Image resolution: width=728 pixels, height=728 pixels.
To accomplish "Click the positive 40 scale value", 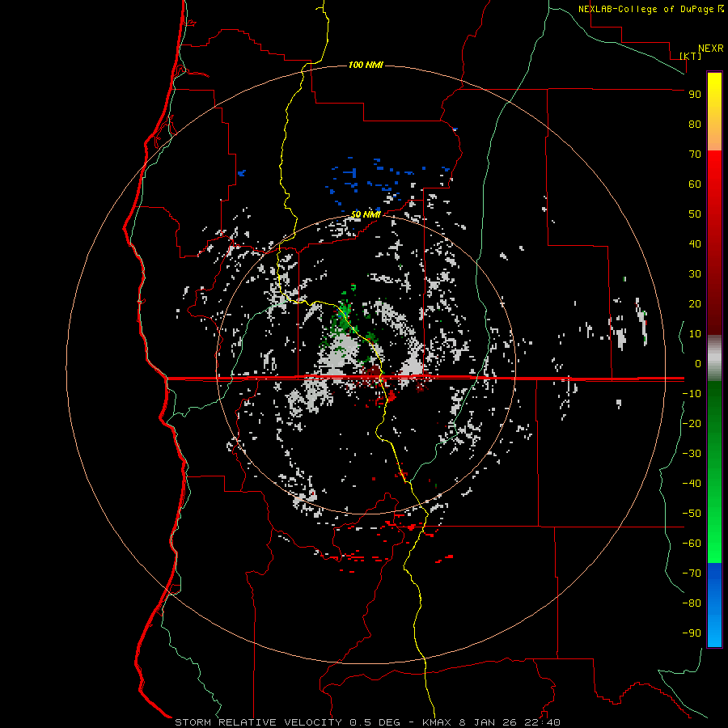I will point(695,244).
